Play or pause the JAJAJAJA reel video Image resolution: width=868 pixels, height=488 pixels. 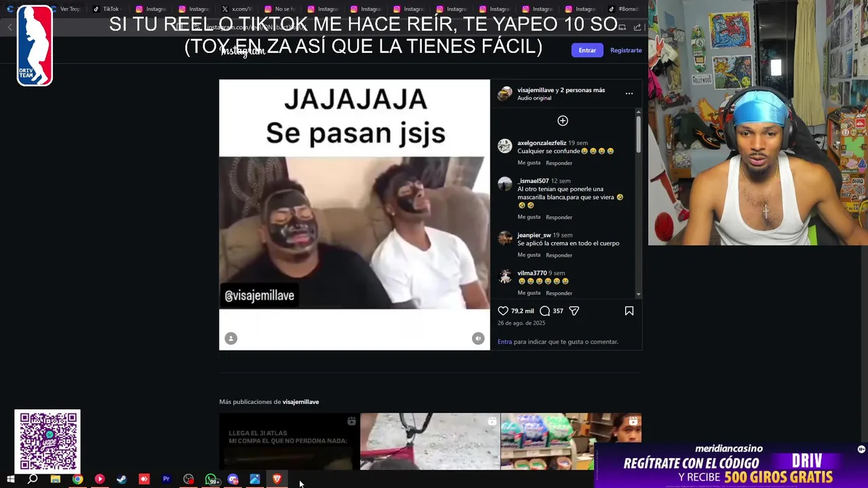(354, 215)
